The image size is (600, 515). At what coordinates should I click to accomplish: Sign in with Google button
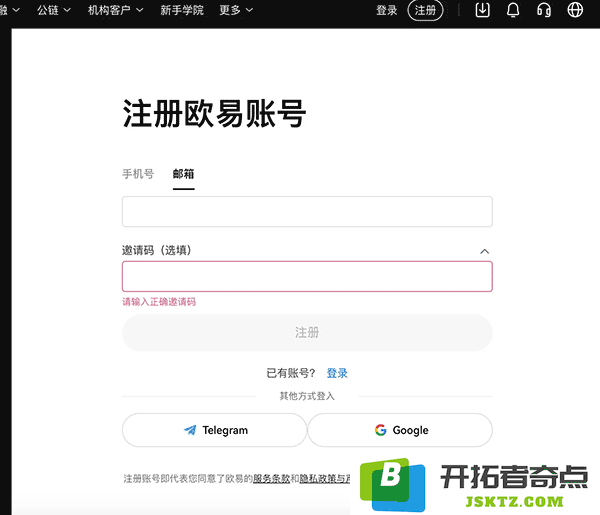point(400,430)
